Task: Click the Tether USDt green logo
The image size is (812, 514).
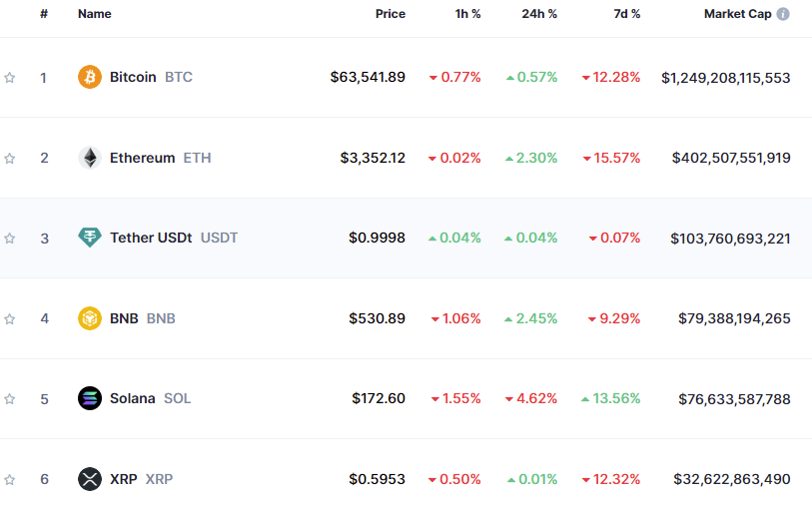Action: (90, 238)
